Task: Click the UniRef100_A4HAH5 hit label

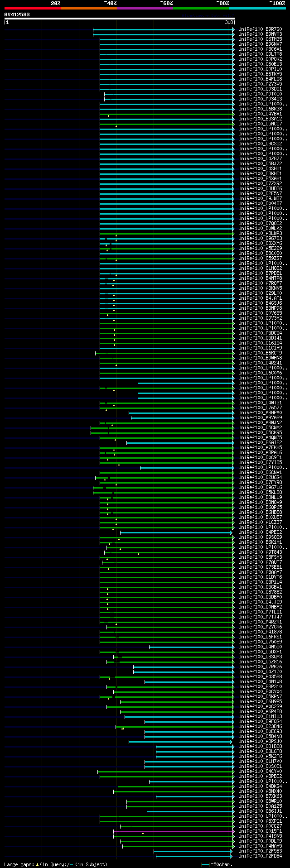Action: click(260, 846)
